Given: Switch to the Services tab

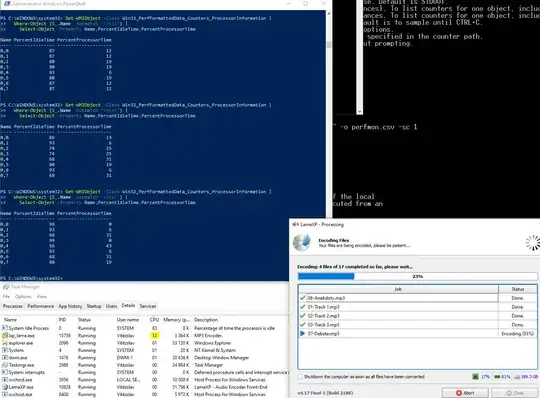Looking at the screenshot, I should (x=148, y=306).
